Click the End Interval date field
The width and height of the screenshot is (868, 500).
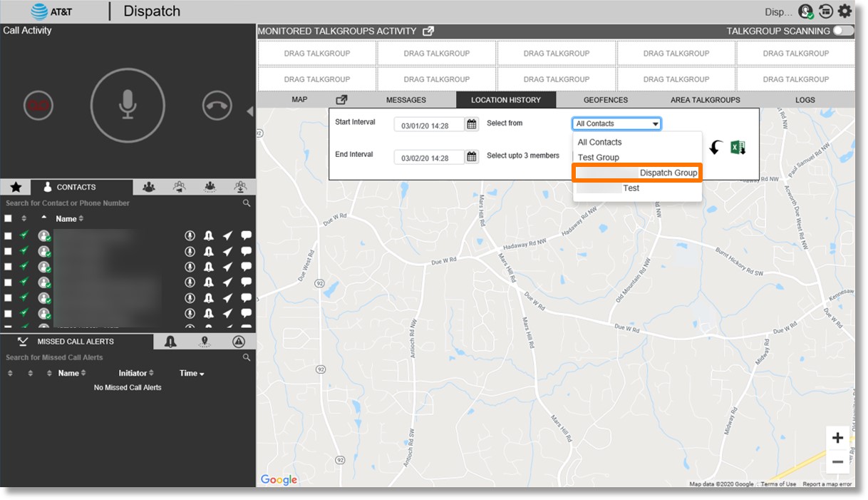[x=429, y=158]
